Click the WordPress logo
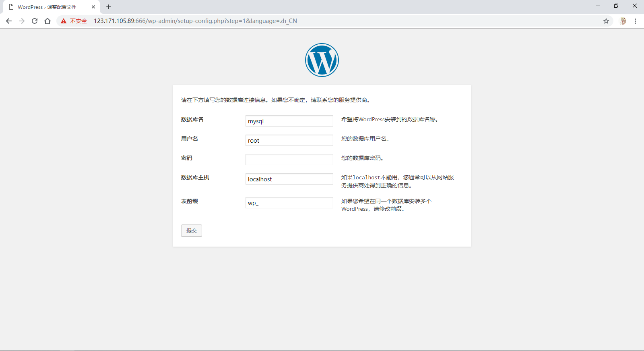This screenshot has width=644, height=351. tap(322, 60)
